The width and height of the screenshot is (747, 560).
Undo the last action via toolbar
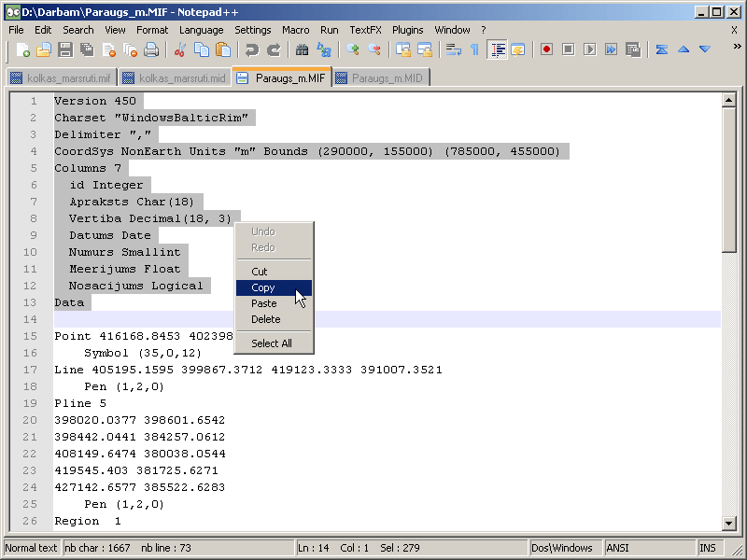[x=251, y=49]
